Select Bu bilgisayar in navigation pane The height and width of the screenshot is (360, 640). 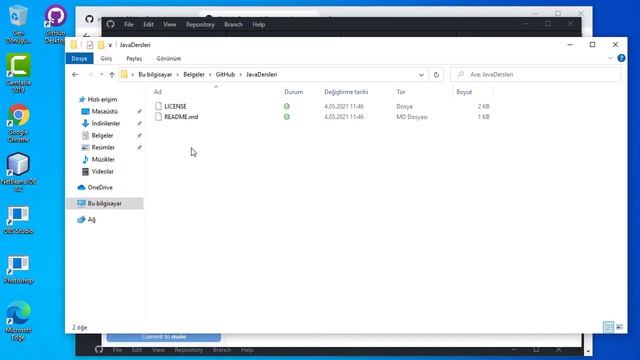coord(104,203)
